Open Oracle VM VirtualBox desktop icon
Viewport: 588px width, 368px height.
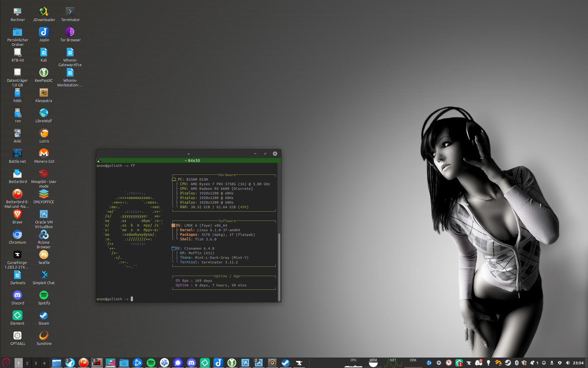point(44,219)
